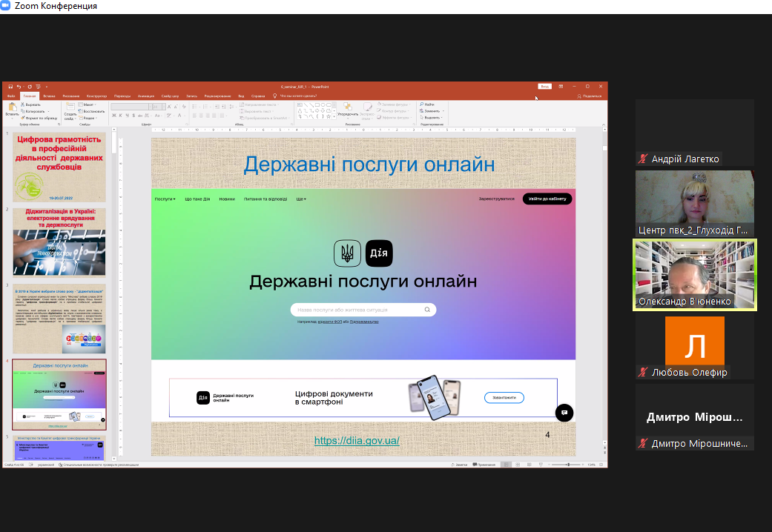Image resolution: width=772 pixels, height=532 pixels.
Task: Click Zoom logo icon in title bar
Action: [5, 6]
